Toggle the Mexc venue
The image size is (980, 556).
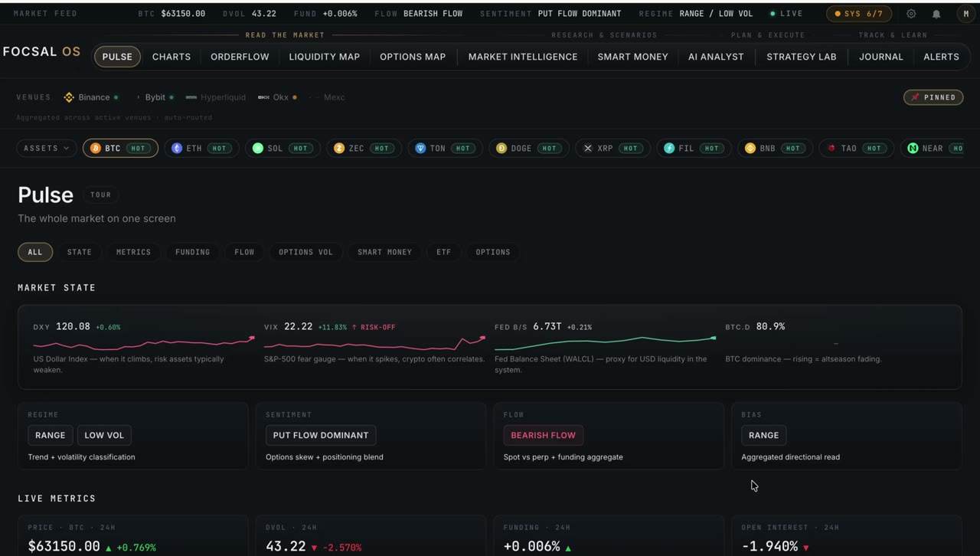(328, 97)
